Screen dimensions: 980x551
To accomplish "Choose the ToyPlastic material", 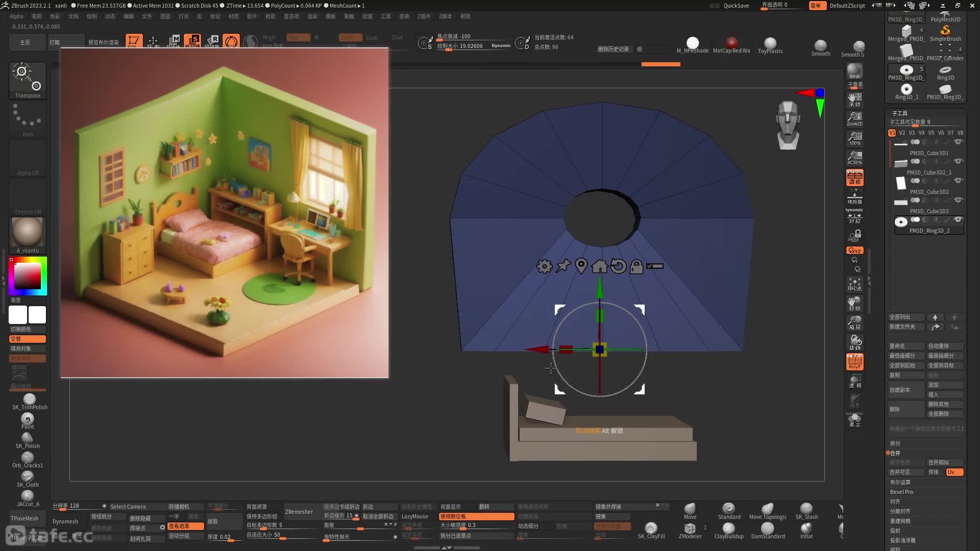I will [770, 45].
